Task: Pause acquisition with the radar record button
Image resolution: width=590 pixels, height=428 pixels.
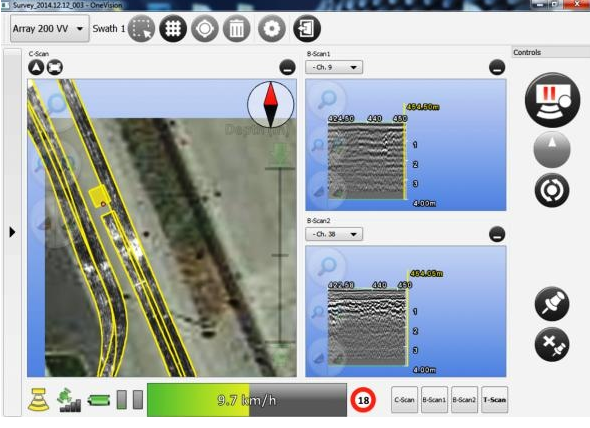Action: coord(552,100)
